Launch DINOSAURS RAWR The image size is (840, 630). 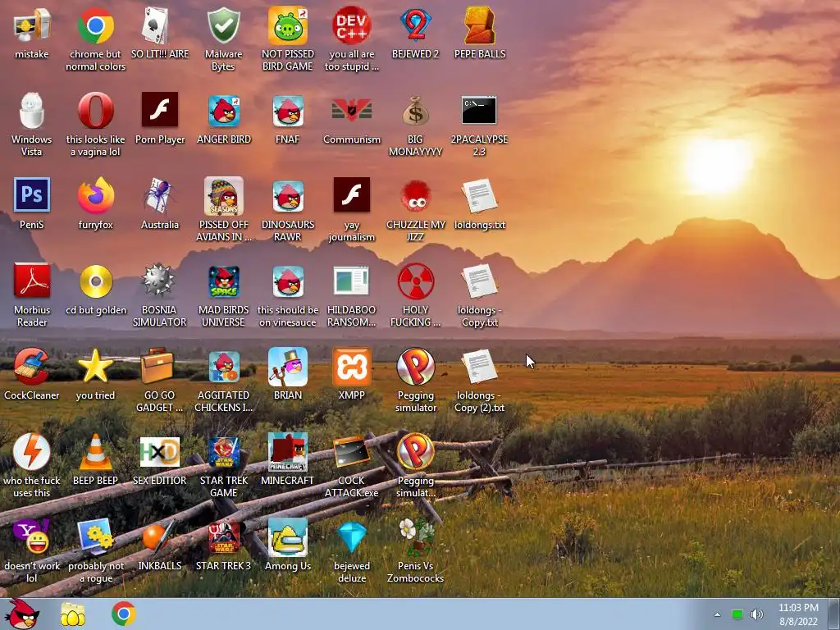coord(288,196)
